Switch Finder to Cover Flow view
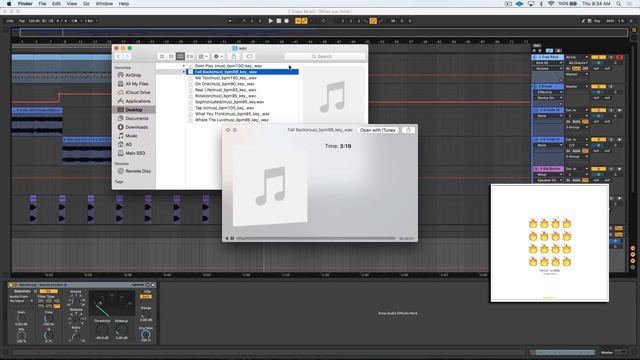 pyautogui.click(x=189, y=56)
